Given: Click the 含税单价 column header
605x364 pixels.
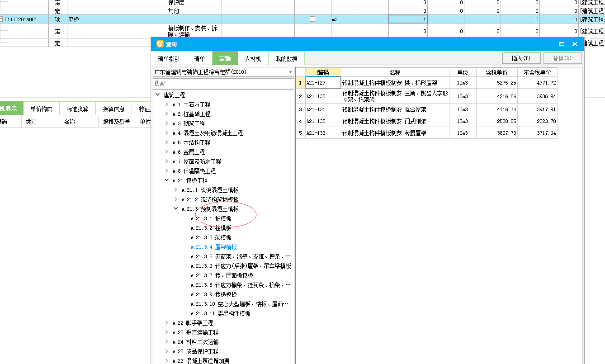Looking at the screenshot, I should 496,72.
